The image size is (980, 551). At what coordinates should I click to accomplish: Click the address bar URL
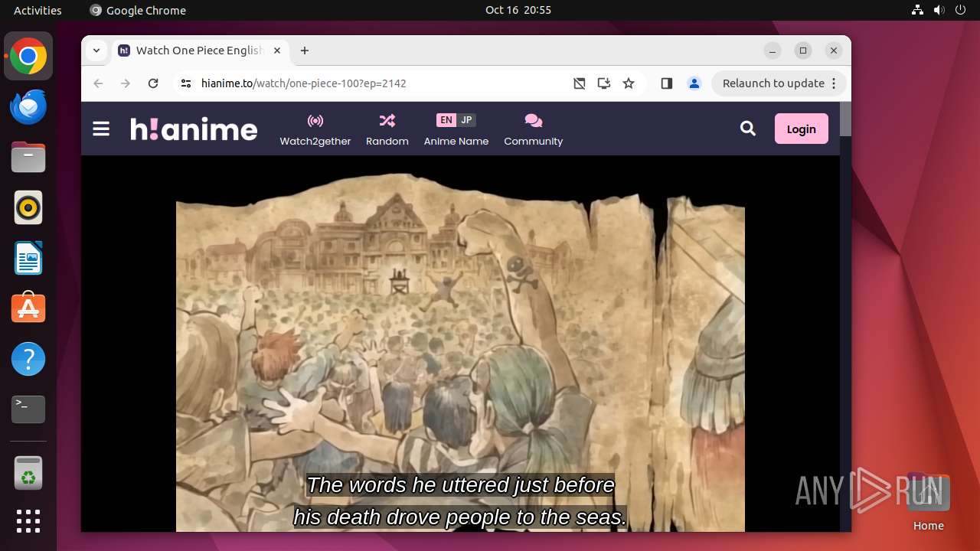[304, 83]
